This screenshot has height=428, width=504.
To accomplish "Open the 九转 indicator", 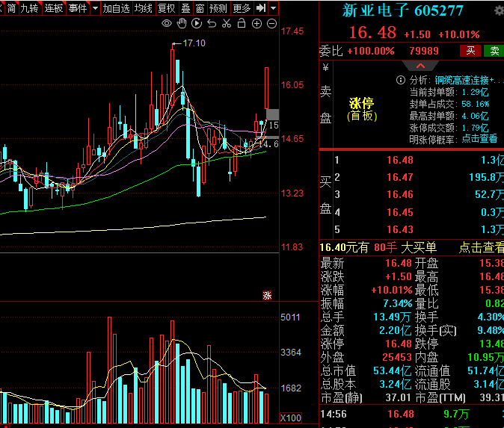I will (30, 8).
